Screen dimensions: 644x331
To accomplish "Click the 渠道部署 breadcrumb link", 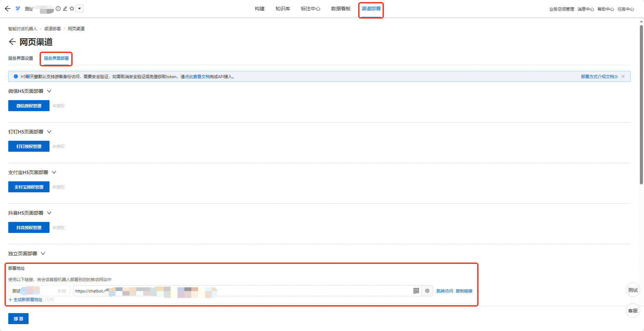I will [53, 29].
